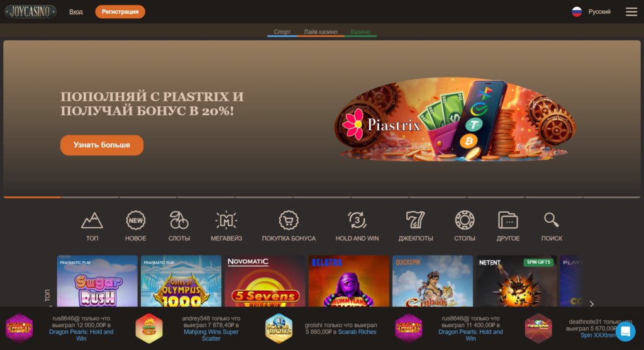Open the Sugar Rush game thumbnail
The width and height of the screenshot is (644, 350).
pyautogui.click(x=97, y=281)
